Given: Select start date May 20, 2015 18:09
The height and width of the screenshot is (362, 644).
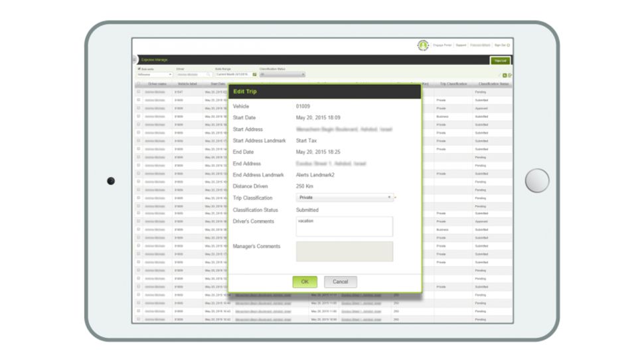Looking at the screenshot, I should pos(318,117).
